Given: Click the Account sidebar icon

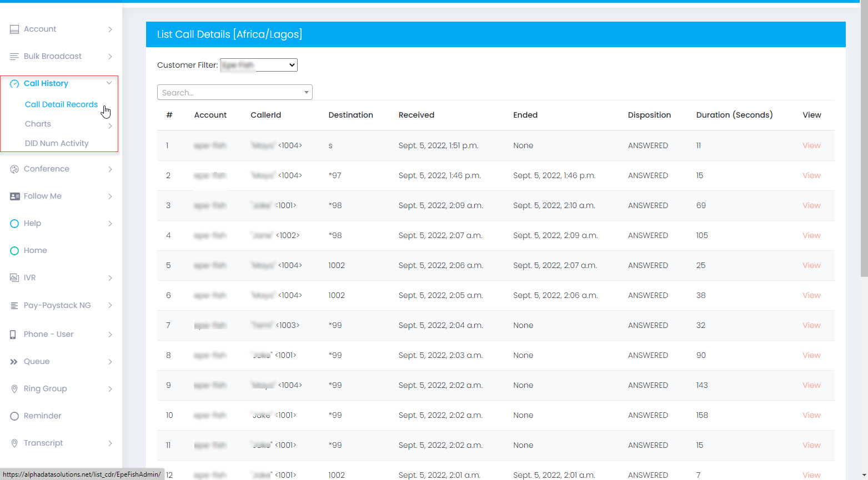Looking at the screenshot, I should 14,29.
